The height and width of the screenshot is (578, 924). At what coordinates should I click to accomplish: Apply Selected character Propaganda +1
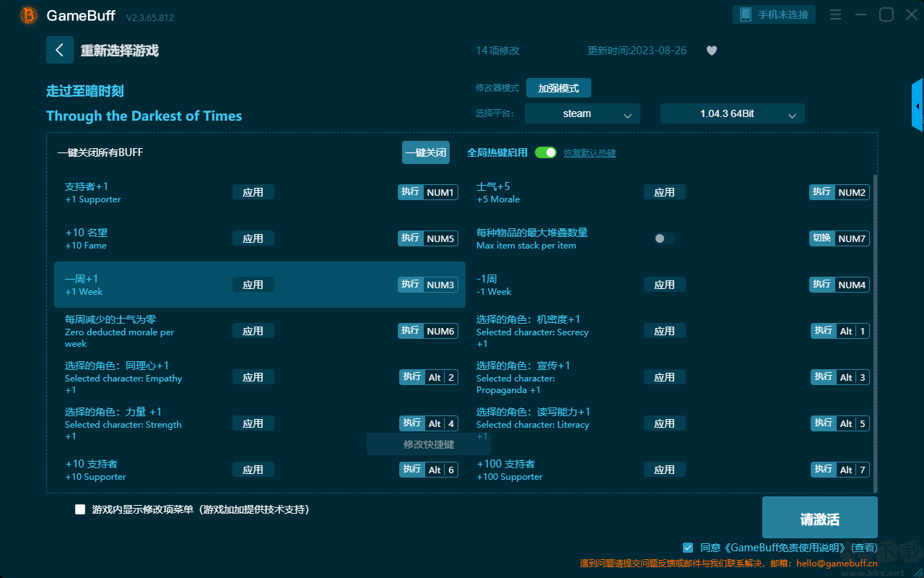click(665, 377)
